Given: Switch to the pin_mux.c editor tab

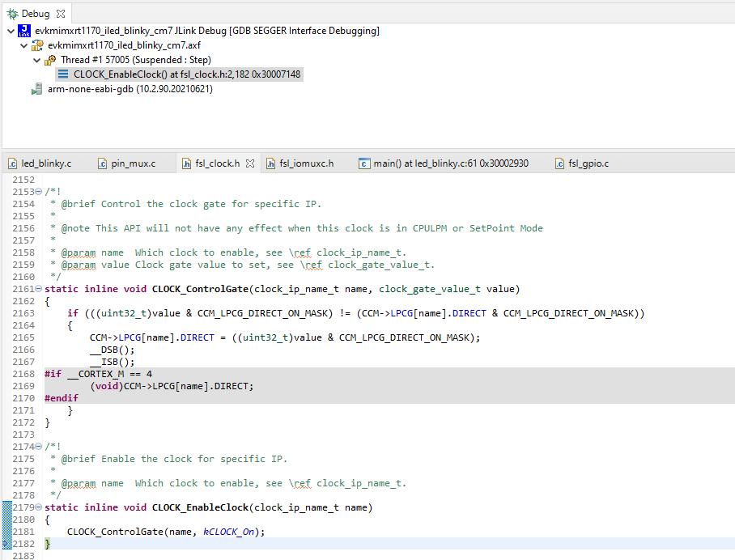Looking at the screenshot, I should point(125,163).
